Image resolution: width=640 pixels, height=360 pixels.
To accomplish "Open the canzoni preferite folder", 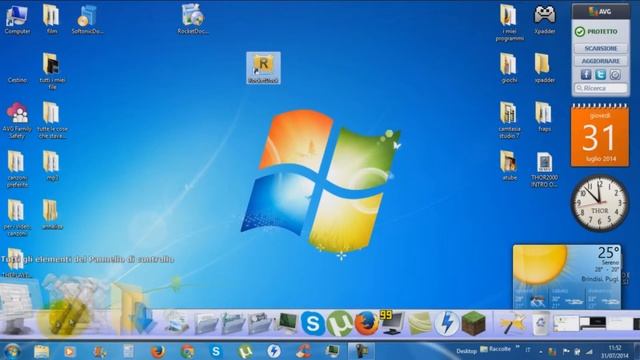I will [x=17, y=169].
